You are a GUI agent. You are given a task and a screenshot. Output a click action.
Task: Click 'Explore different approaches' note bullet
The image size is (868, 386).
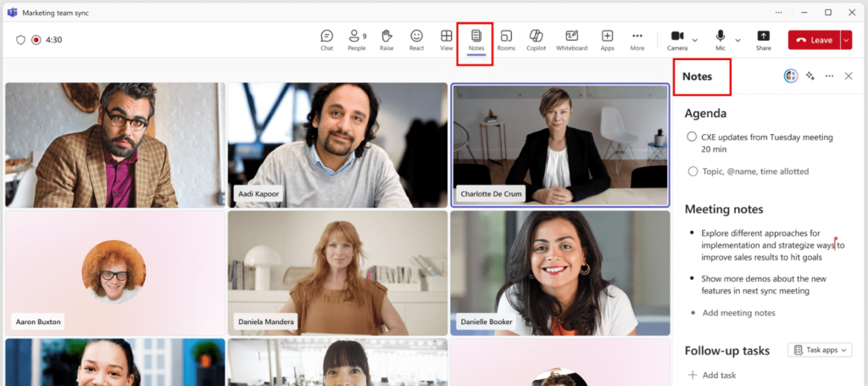[x=773, y=245]
